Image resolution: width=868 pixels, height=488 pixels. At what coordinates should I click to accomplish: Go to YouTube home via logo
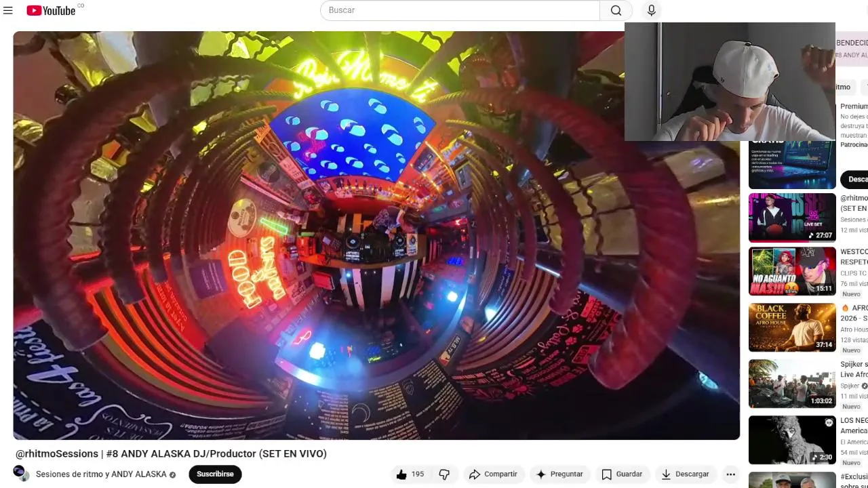tap(51, 10)
